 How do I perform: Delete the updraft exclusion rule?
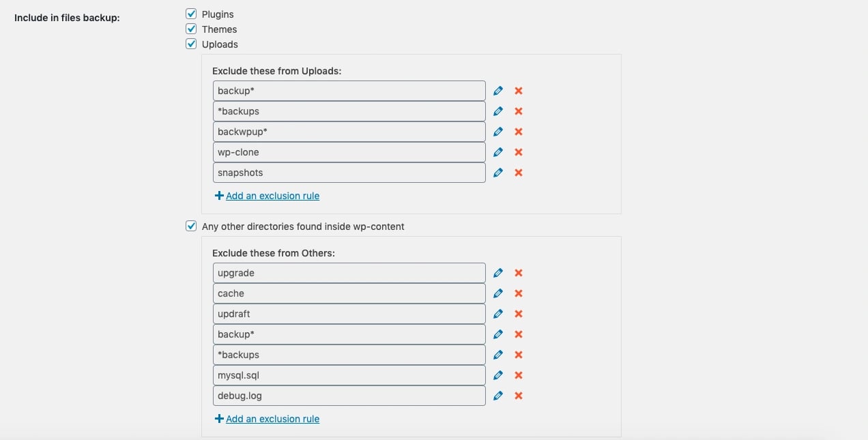[x=519, y=314]
